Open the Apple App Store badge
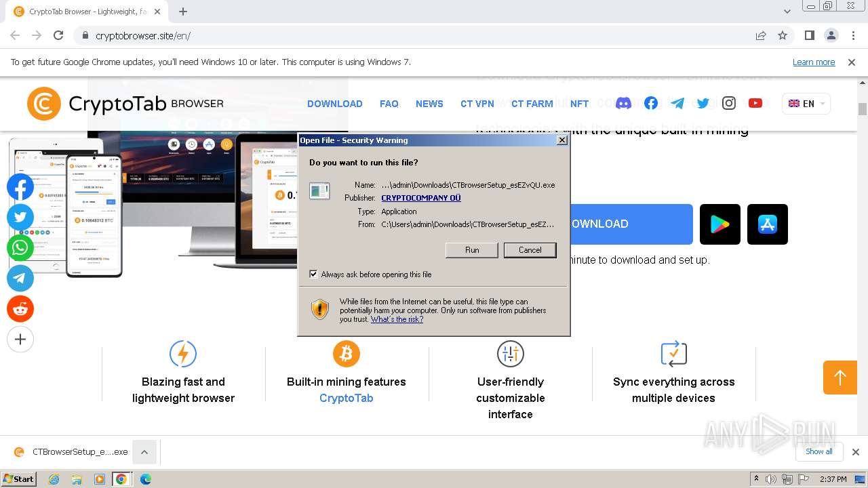Screen dimensions: 868x488 [768, 224]
